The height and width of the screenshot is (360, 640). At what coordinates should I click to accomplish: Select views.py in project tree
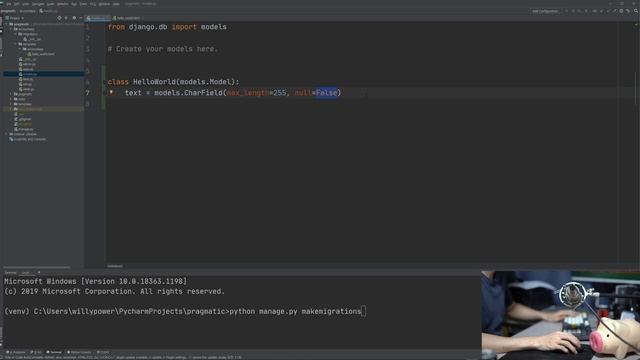point(27,89)
